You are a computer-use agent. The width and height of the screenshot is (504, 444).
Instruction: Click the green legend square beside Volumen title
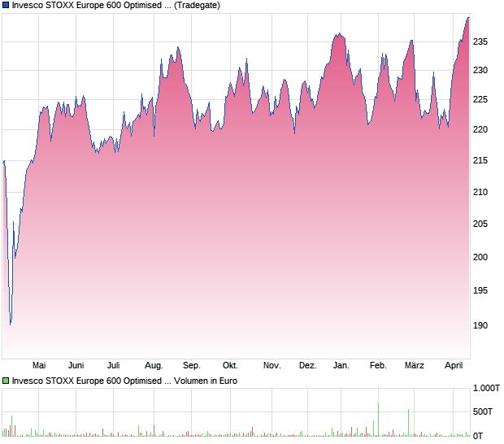click(x=6, y=380)
